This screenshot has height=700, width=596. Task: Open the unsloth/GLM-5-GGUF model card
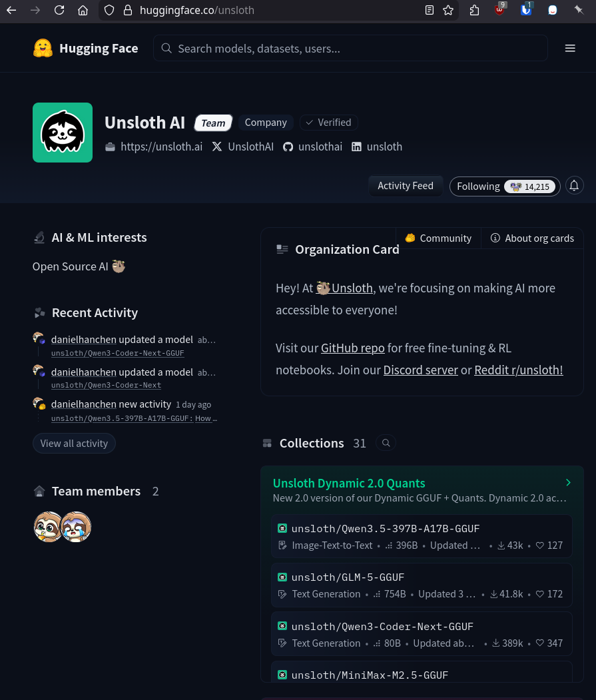point(422,585)
